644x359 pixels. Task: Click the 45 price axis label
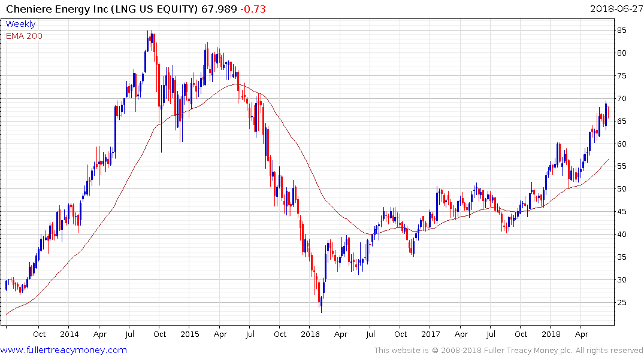point(621,212)
